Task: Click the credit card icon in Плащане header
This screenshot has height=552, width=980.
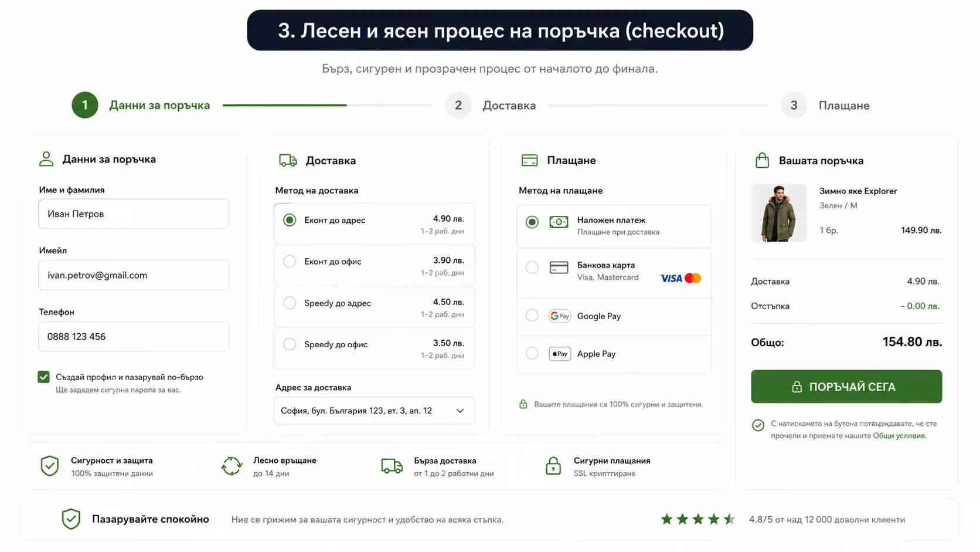Action: (x=529, y=160)
